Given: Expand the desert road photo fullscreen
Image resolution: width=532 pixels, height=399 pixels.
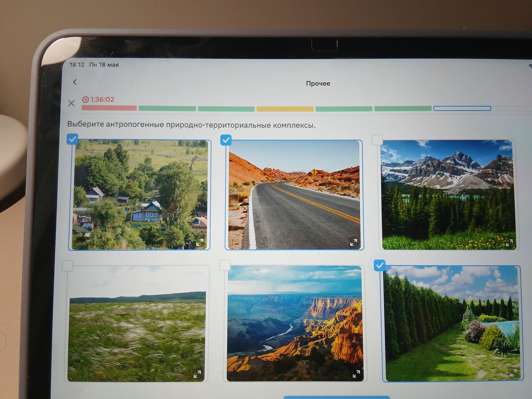Looking at the screenshot, I should coord(354,242).
